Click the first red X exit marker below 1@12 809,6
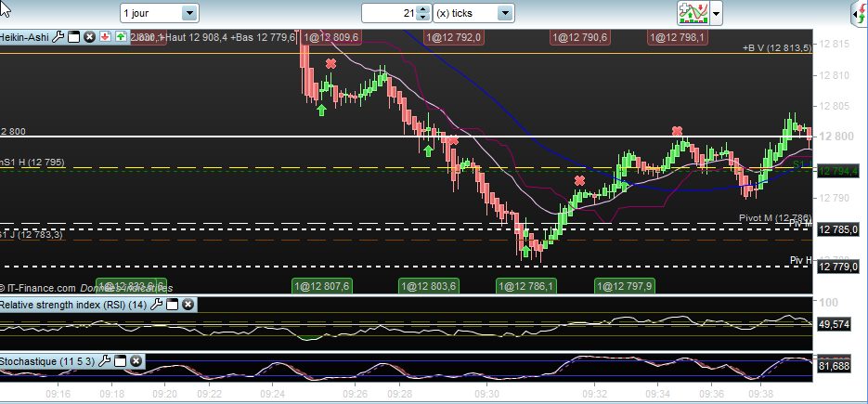This screenshot has width=868, height=404. [331, 64]
